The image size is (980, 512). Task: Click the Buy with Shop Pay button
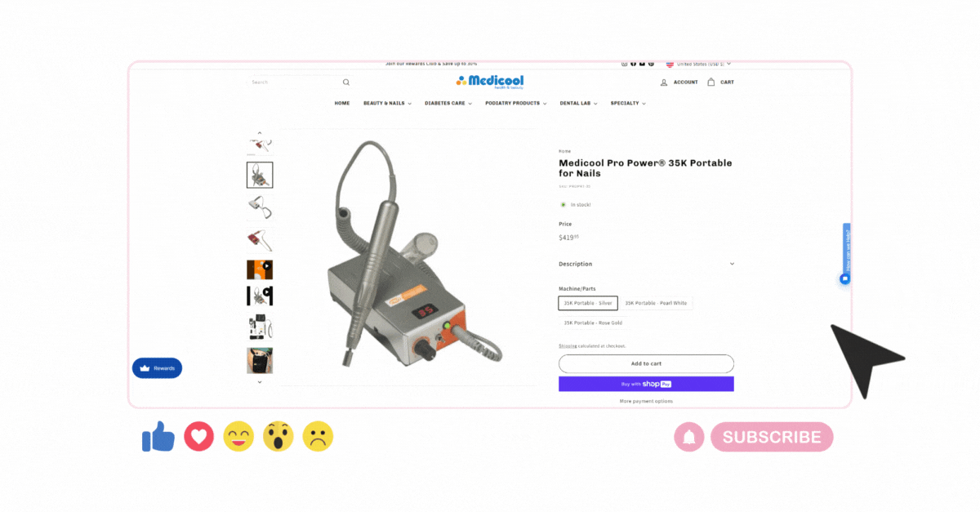[x=646, y=384]
